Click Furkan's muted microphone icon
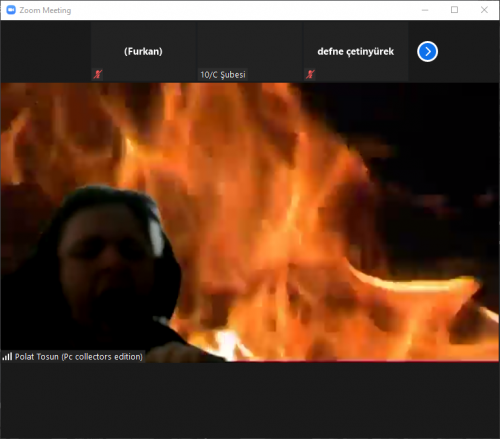Screen dimensions: 500x439 (97, 74)
